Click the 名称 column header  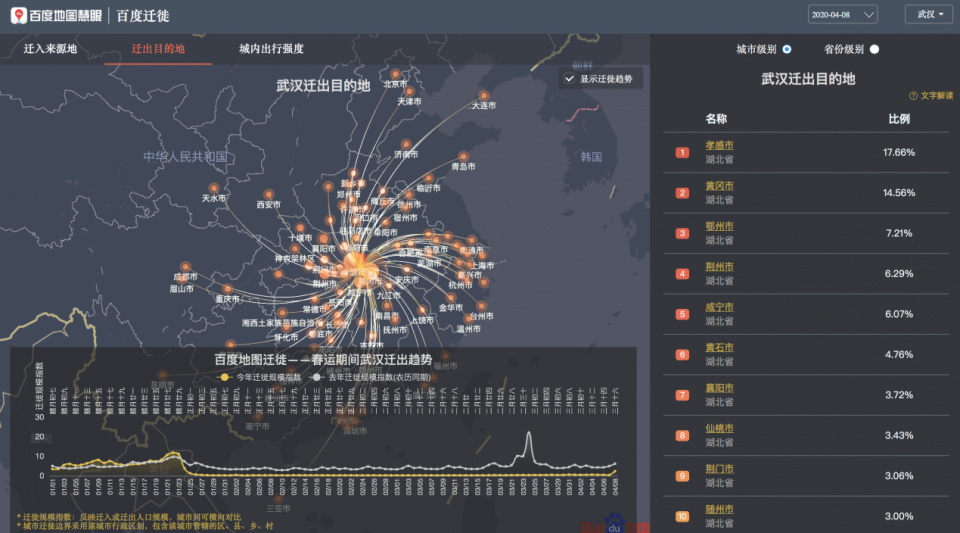click(x=716, y=119)
